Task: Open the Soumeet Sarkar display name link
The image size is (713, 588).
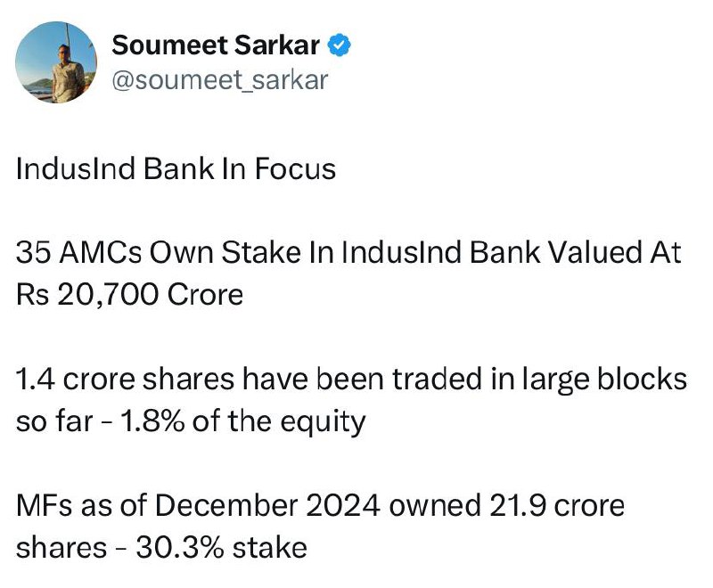Action: 216,45
